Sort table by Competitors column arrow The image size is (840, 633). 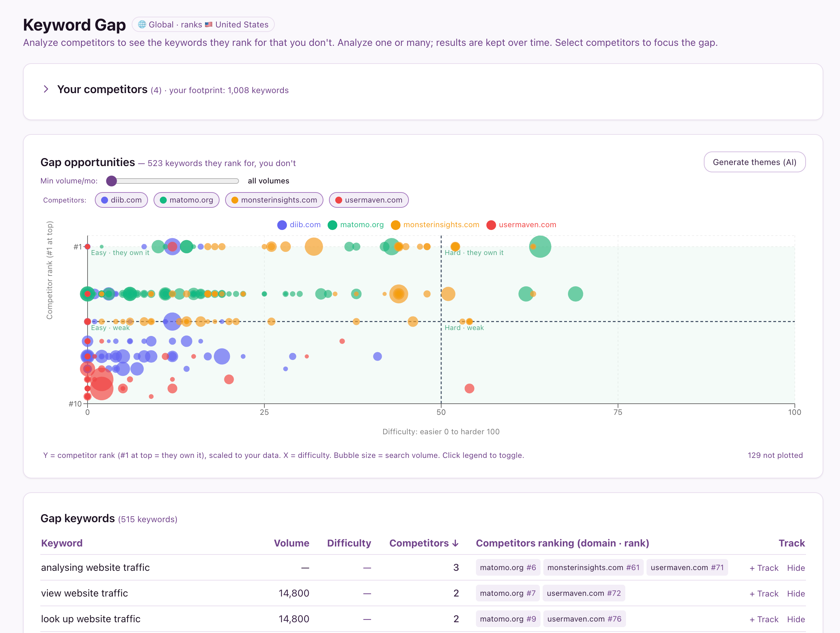pos(455,543)
